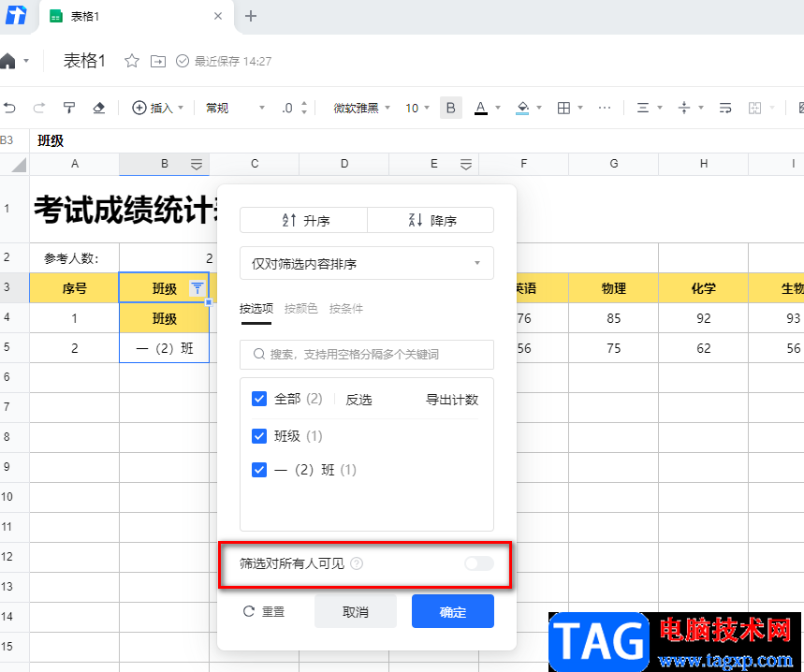Undo the last action
Screen dimensions: 804x672
tap(9, 108)
